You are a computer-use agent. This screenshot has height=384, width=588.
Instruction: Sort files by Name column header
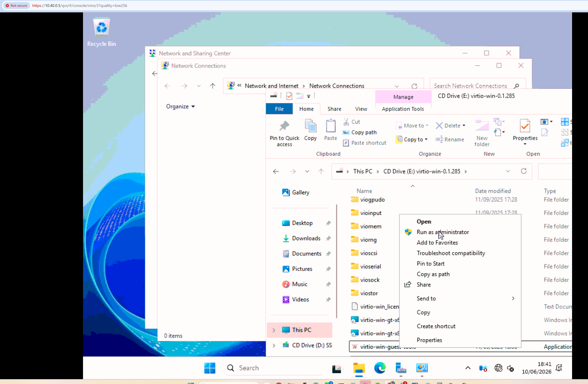pos(364,191)
